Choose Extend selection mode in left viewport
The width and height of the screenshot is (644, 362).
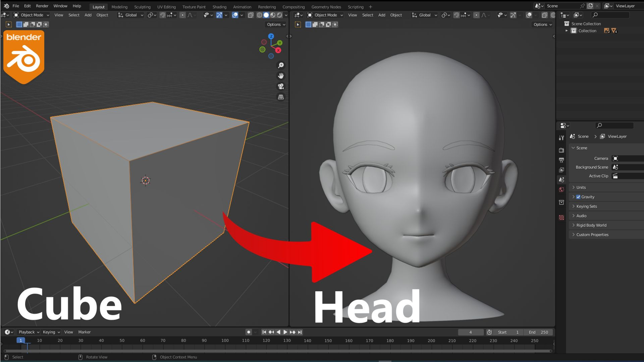click(26, 24)
